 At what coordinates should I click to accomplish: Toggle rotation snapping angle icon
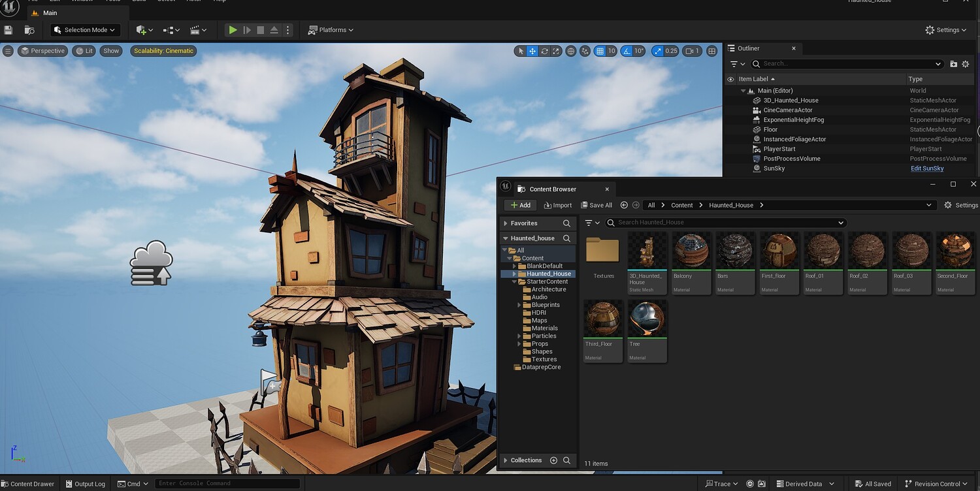pyautogui.click(x=627, y=51)
